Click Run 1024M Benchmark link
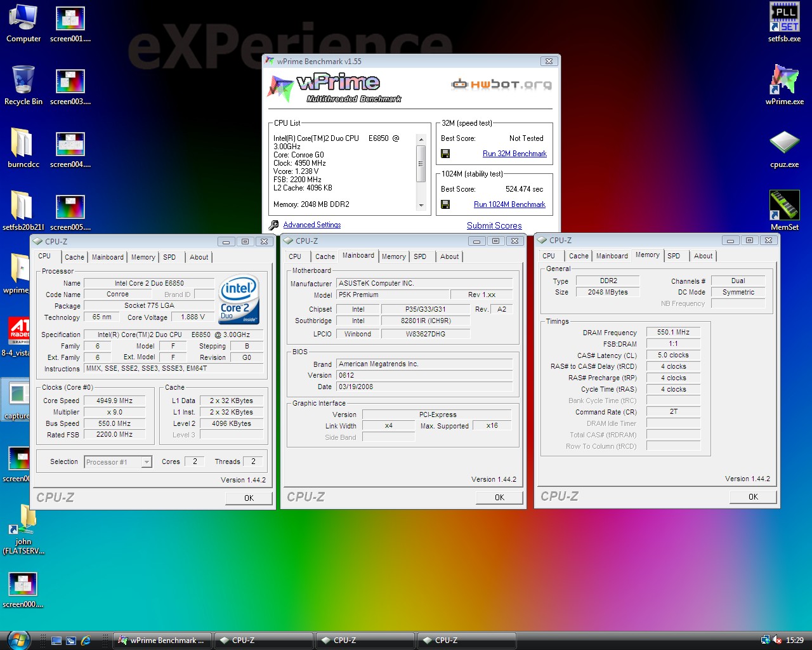This screenshot has height=650, width=812. click(509, 204)
